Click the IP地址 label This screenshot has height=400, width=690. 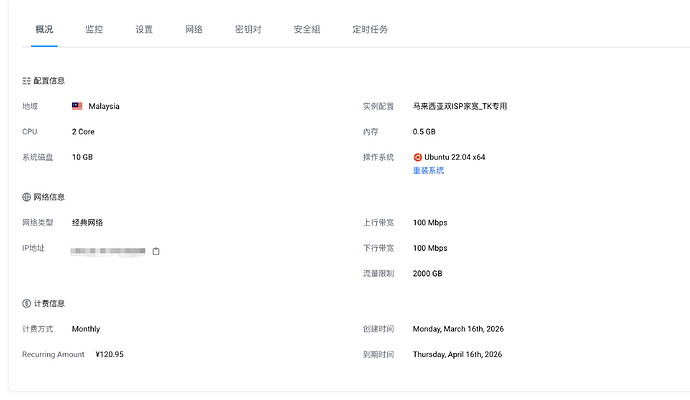coord(33,248)
